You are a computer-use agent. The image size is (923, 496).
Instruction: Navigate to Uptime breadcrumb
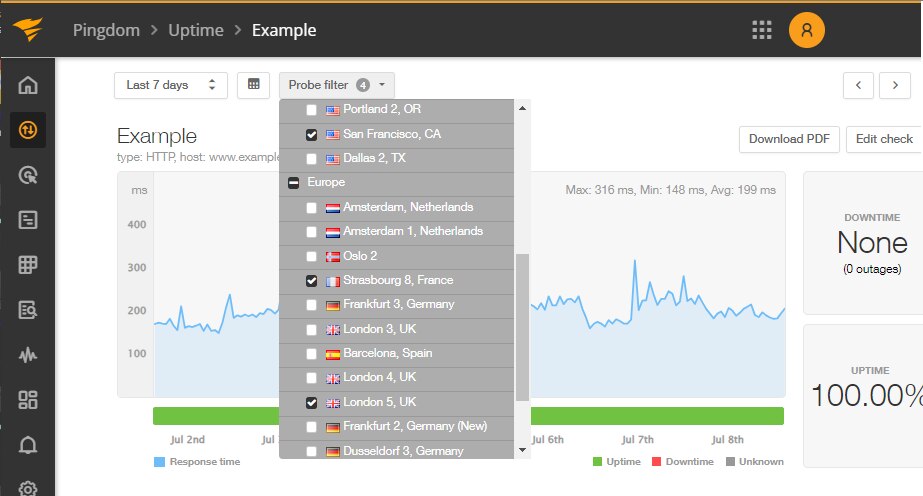(x=196, y=30)
